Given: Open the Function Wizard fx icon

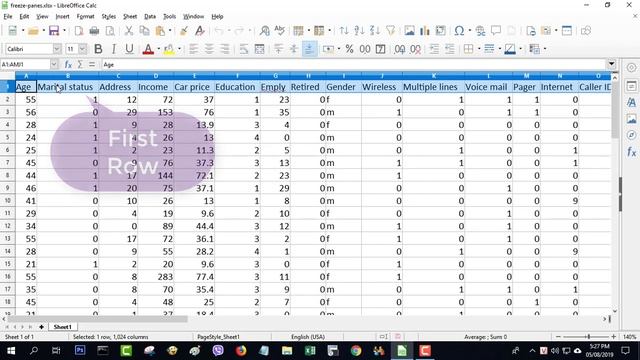Looking at the screenshot, I should click(x=68, y=64).
